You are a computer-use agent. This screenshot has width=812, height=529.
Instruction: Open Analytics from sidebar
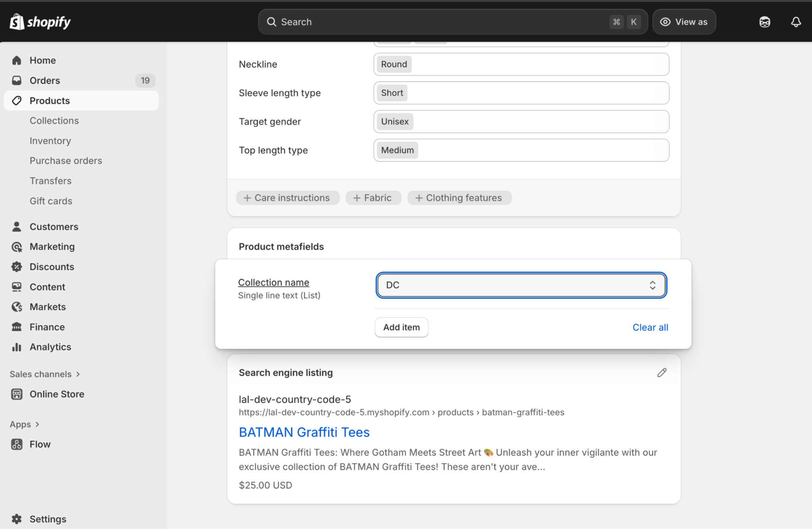pos(50,347)
